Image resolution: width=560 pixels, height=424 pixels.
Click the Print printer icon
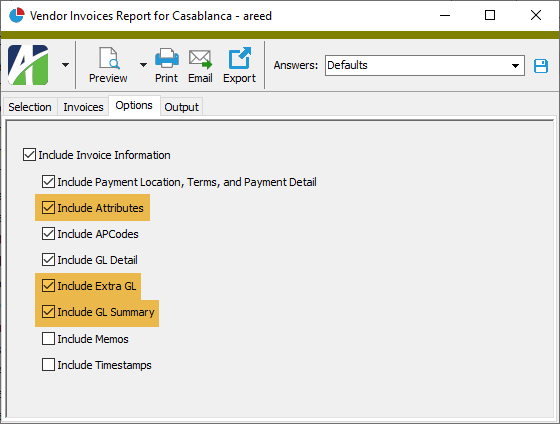[166, 58]
